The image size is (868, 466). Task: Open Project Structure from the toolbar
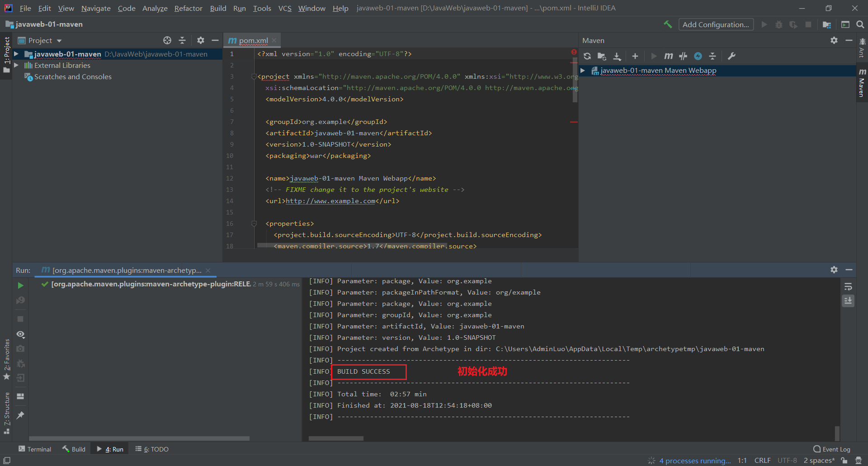click(x=827, y=24)
